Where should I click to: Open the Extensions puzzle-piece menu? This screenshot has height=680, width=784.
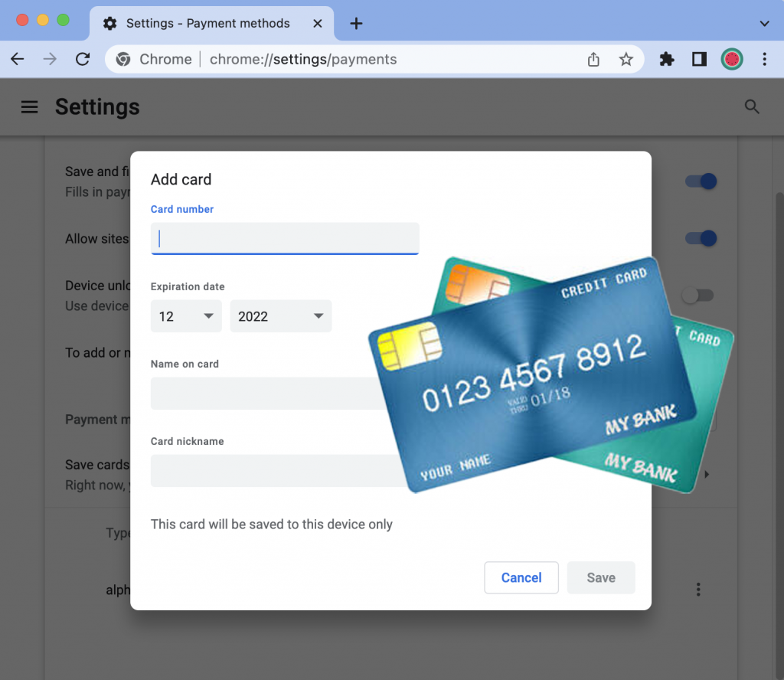666,59
